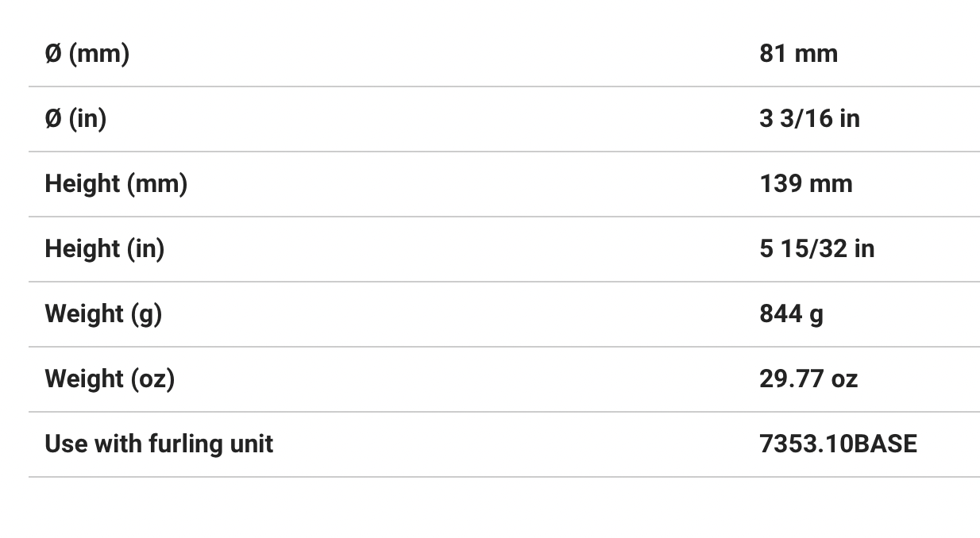Click the Use with furling unit label
The width and height of the screenshot is (980, 538).
(x=159, y=444)
